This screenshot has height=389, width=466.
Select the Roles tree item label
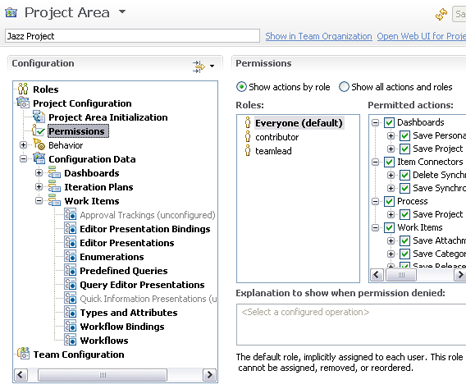(x=46, y=89)
